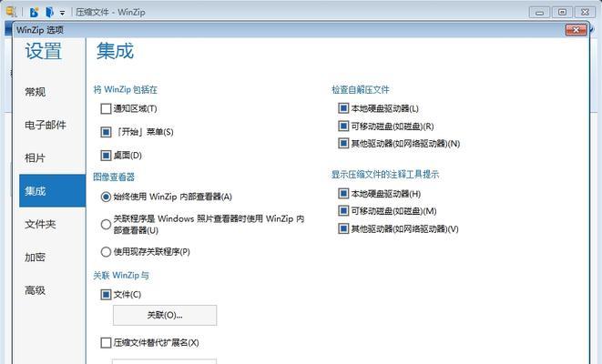Image resolution: width=602 pixels, height=364 pixels.
Task: Toggle the 桌面(D) checkbox
Action: [106, 156]
